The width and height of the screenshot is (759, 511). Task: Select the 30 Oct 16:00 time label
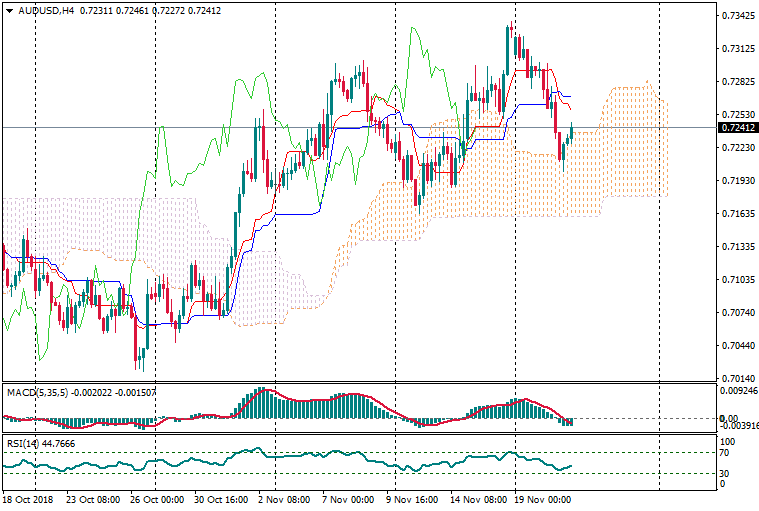[x=219, y=498]
